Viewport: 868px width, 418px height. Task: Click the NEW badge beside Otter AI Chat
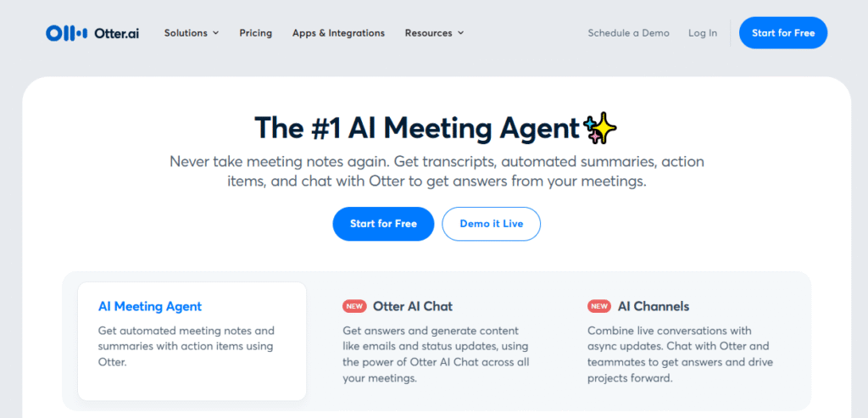[x=354, y=306]
